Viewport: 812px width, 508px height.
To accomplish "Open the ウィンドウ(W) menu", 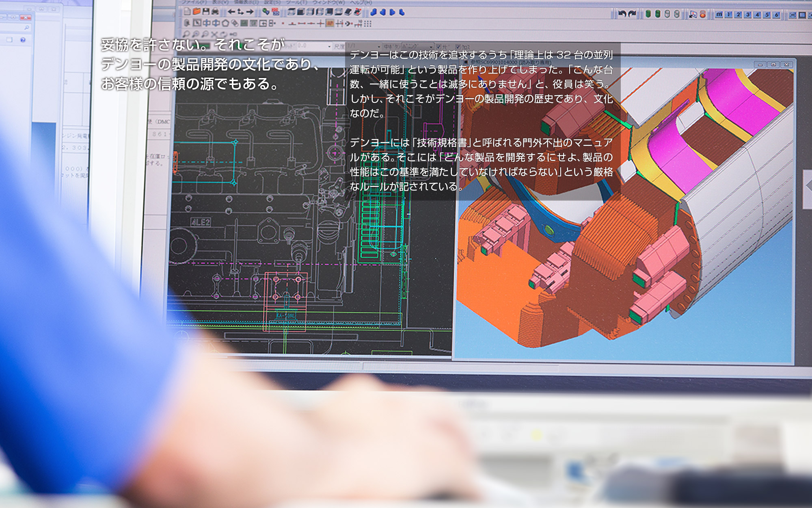I will click(x=328, y=2).
